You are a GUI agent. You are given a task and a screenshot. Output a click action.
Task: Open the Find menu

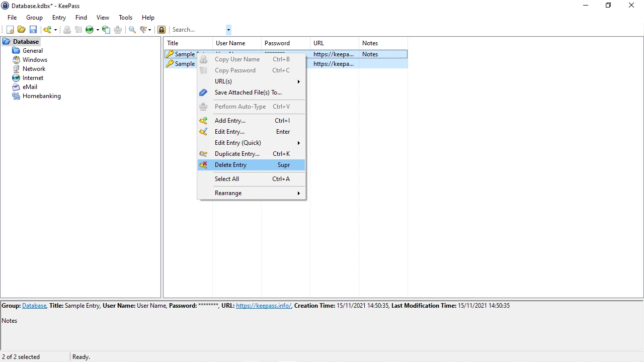pyautogui.click(x=81, y=17)
